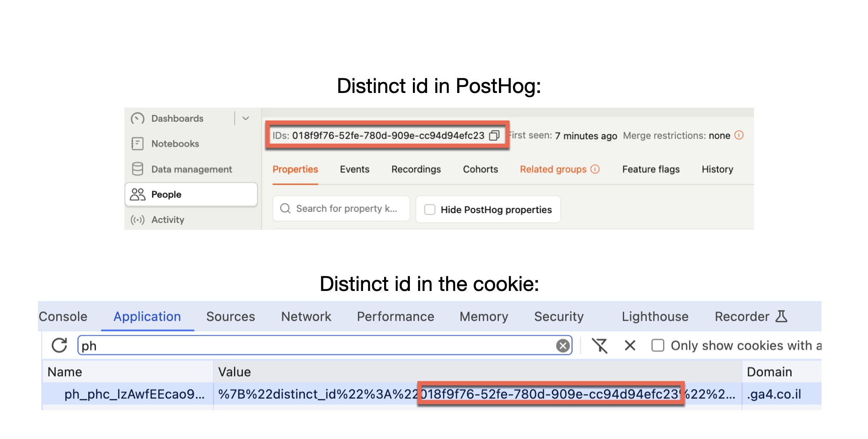Open the Dashboards sidebar item

(177, 118)
